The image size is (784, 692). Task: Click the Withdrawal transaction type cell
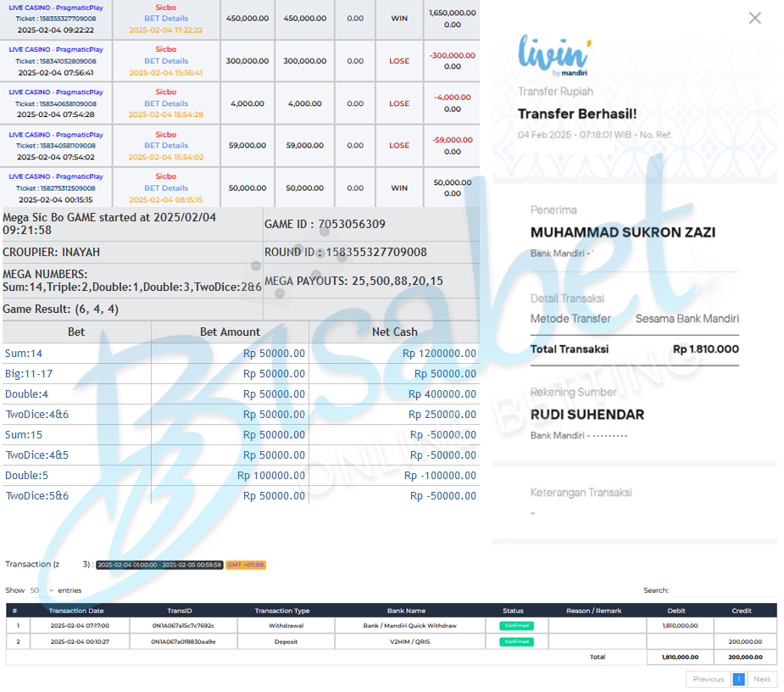coord(286,626)
